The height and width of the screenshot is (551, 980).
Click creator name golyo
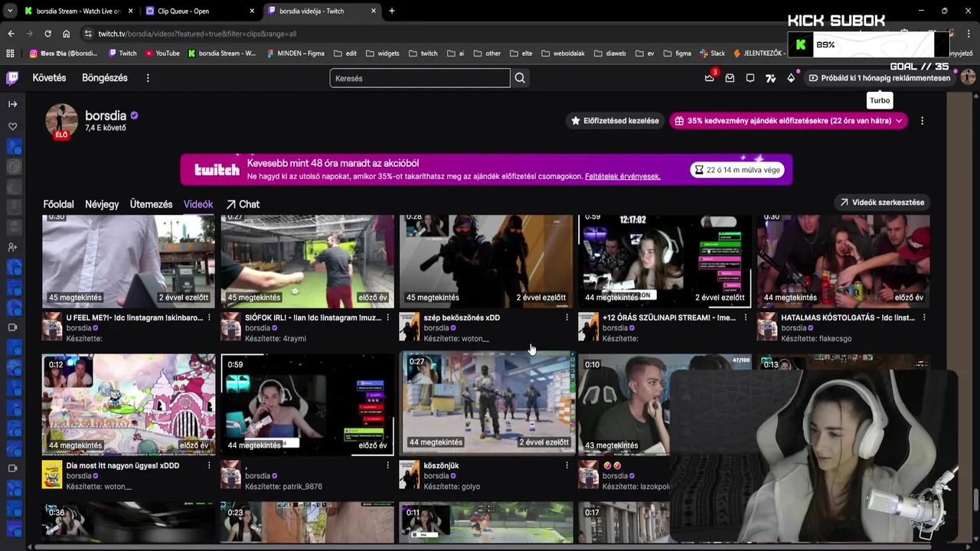pyautogui.click(x=469, y=487)
